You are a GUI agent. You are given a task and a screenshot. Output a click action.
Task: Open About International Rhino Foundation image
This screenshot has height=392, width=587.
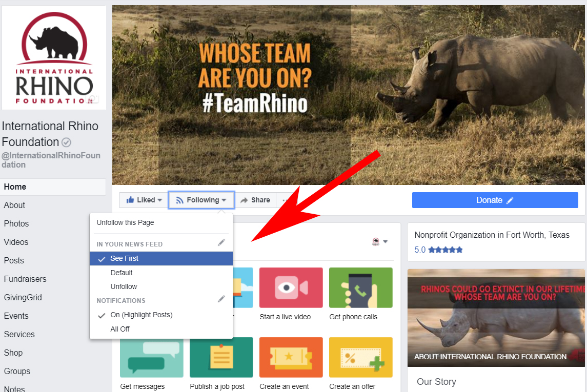(x=496, y=318)
